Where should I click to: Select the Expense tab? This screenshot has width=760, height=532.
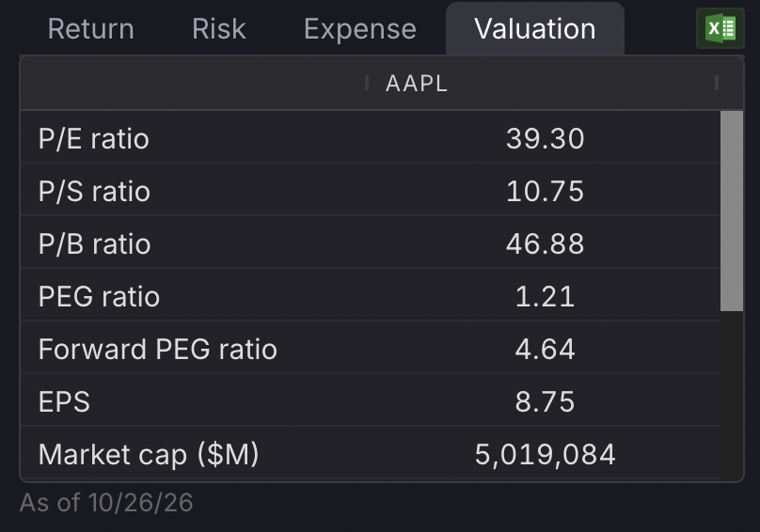pyautogui.click(x=360, y=29)
